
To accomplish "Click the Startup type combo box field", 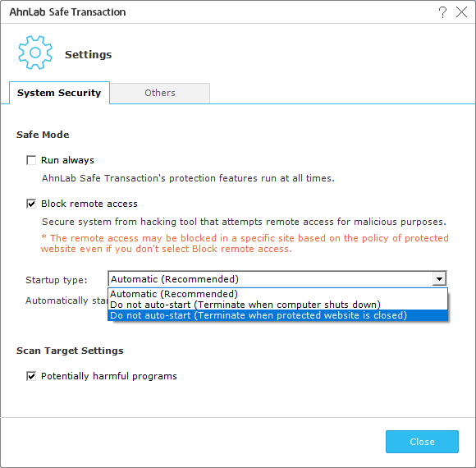I will [x=277, y=279].
